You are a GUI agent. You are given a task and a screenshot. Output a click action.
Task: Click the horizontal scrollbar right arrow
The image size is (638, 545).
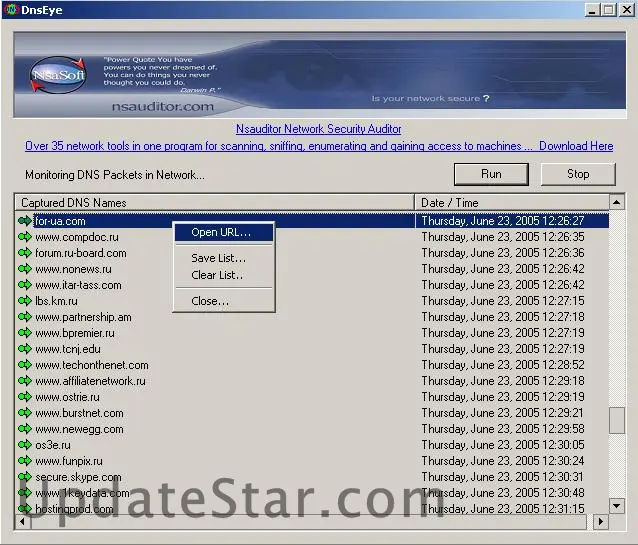(601, 521)
